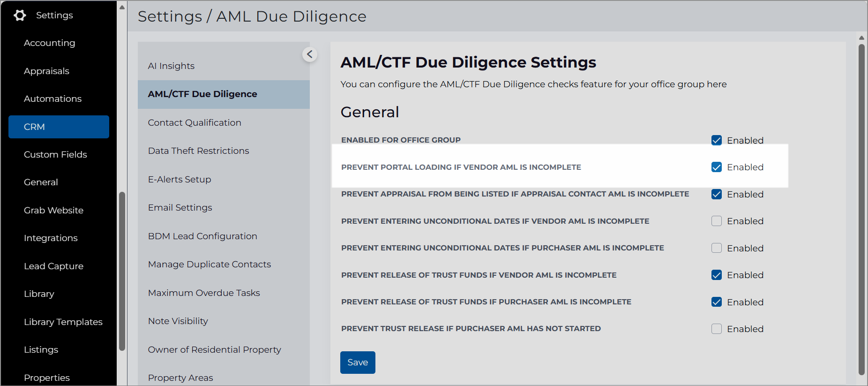Collapse the CRM submenu with chevron button

click(309, 54)
